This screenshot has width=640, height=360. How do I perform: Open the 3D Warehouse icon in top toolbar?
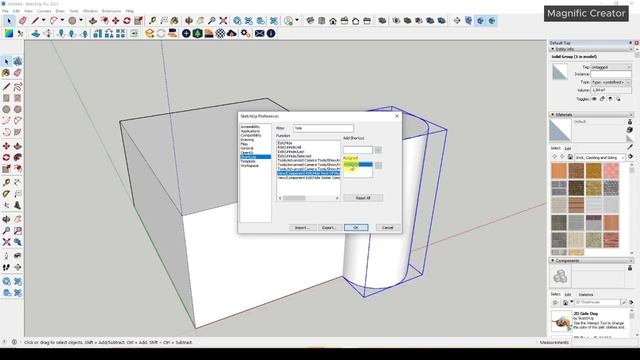click(x=237, y=20)
